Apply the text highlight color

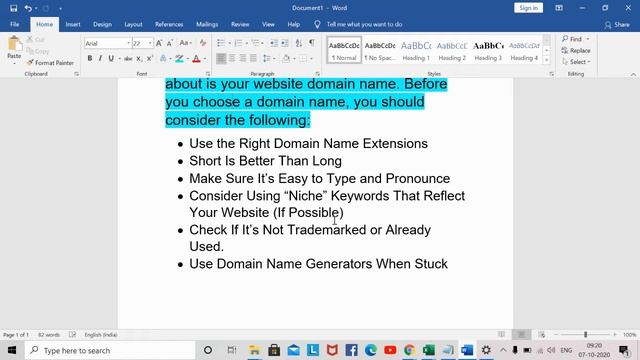click(x=179, y=59)
